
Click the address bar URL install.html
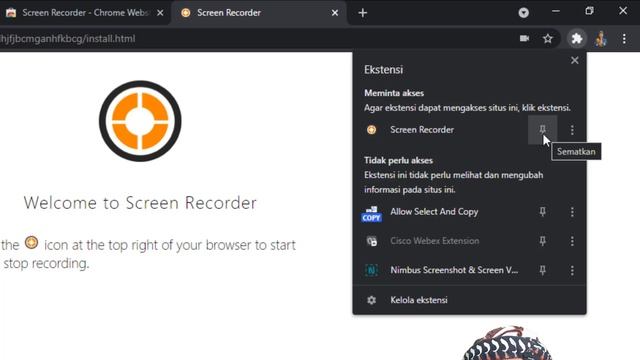coord(67,39)
